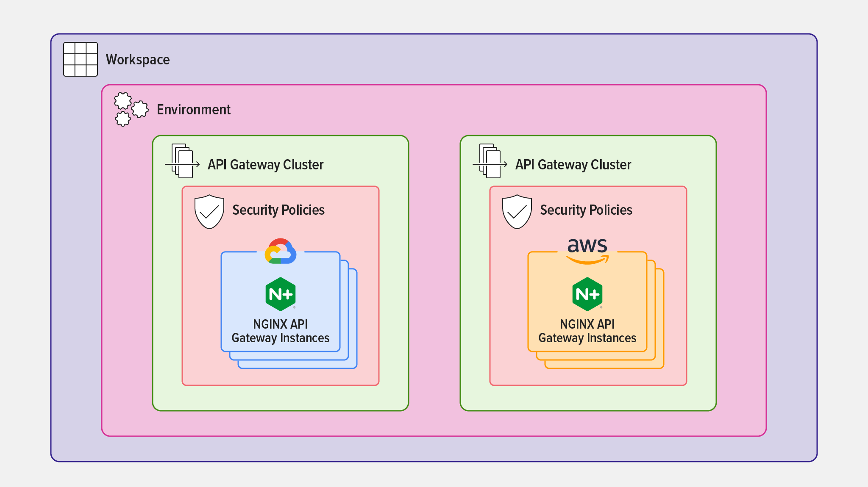Click the Workspace grid icon
The height and width of the screenshot is (487, 868).
tap(81, 59)
